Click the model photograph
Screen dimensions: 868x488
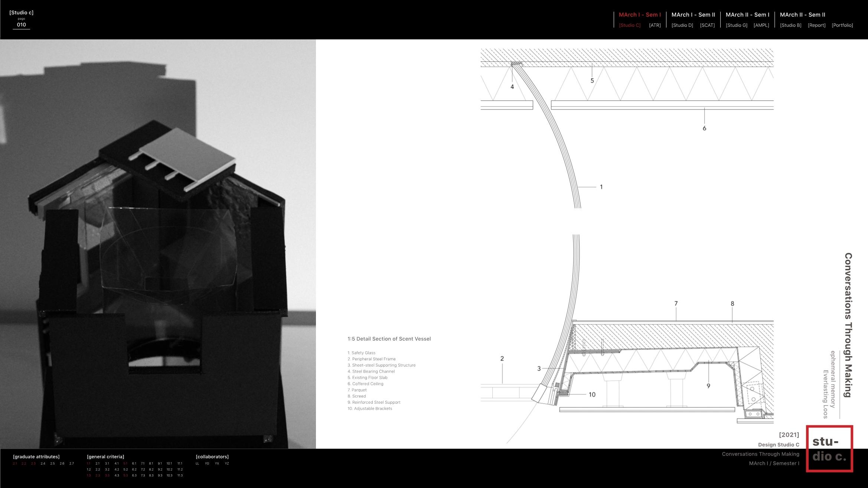click(158, 244)
